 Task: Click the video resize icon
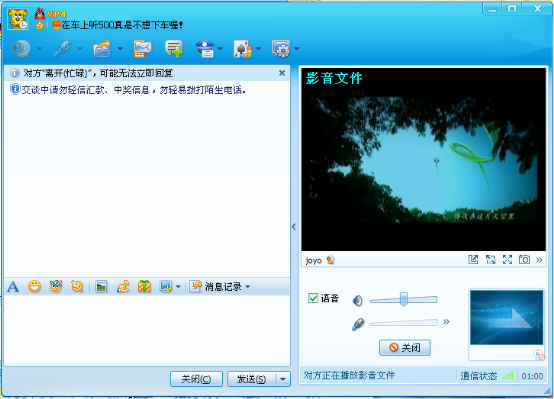point(490,260)
